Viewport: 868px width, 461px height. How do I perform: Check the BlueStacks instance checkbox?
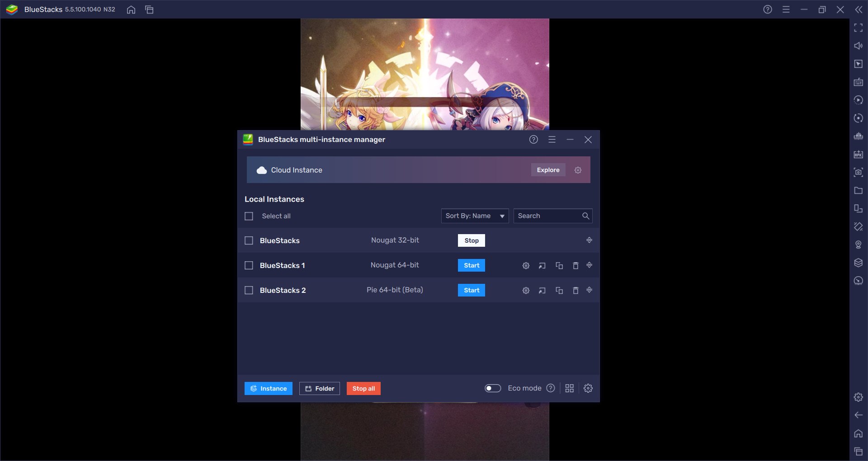click(249, 240)
